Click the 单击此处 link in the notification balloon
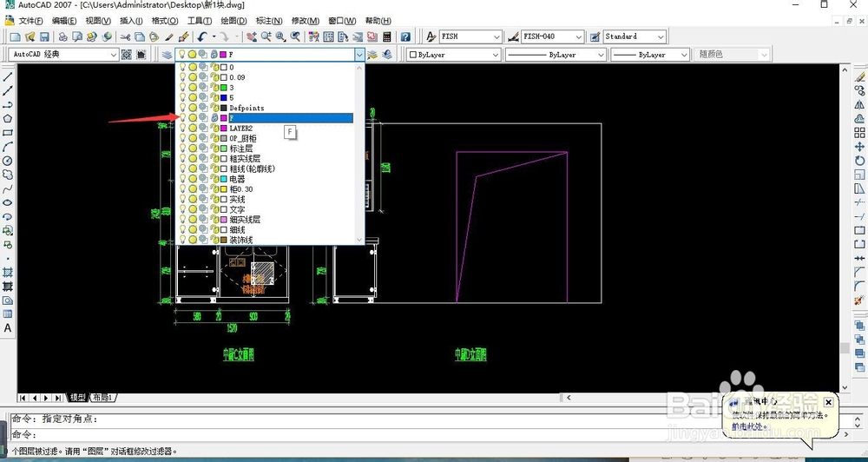868x462 pixels. coord(747,426)
